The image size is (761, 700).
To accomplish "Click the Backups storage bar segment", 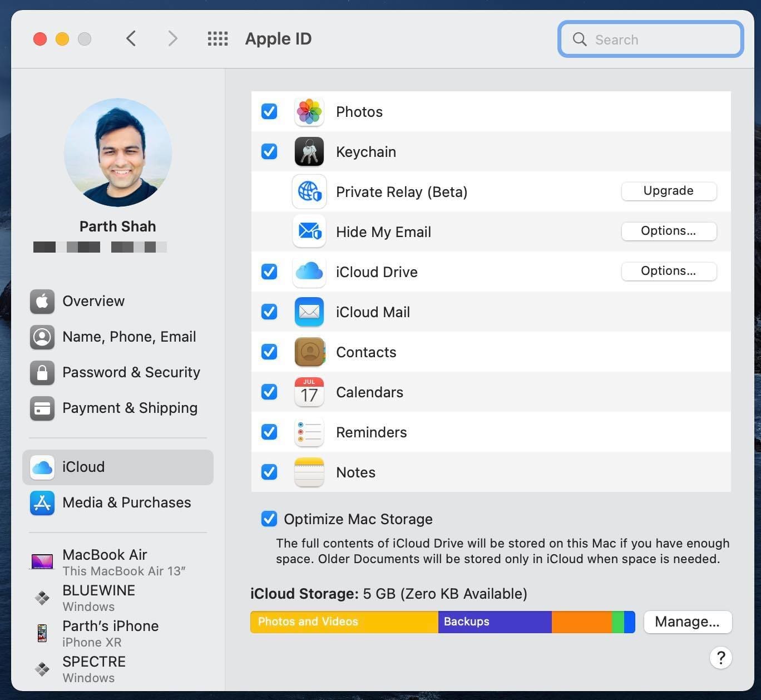I will point(495,622).
